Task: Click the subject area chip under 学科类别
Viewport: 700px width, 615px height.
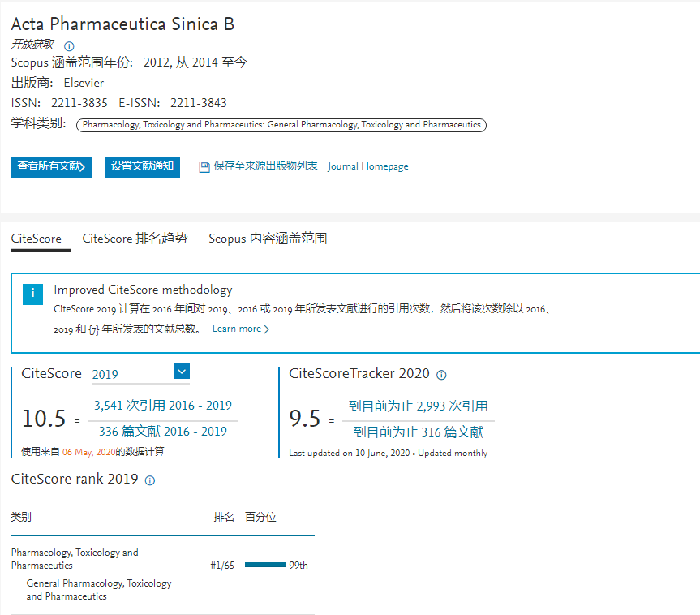Action: coord(281,125)
